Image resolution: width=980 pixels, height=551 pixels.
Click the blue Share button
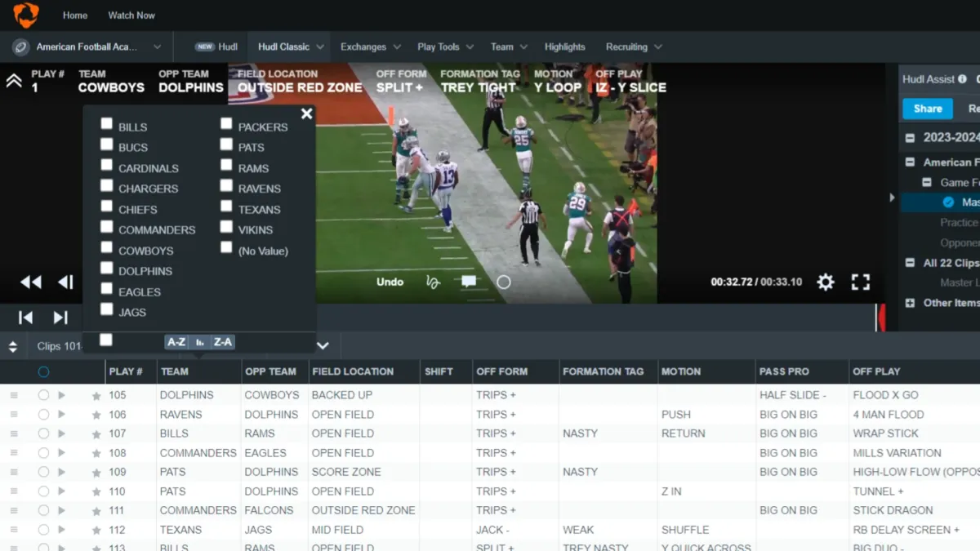[928, 109]
